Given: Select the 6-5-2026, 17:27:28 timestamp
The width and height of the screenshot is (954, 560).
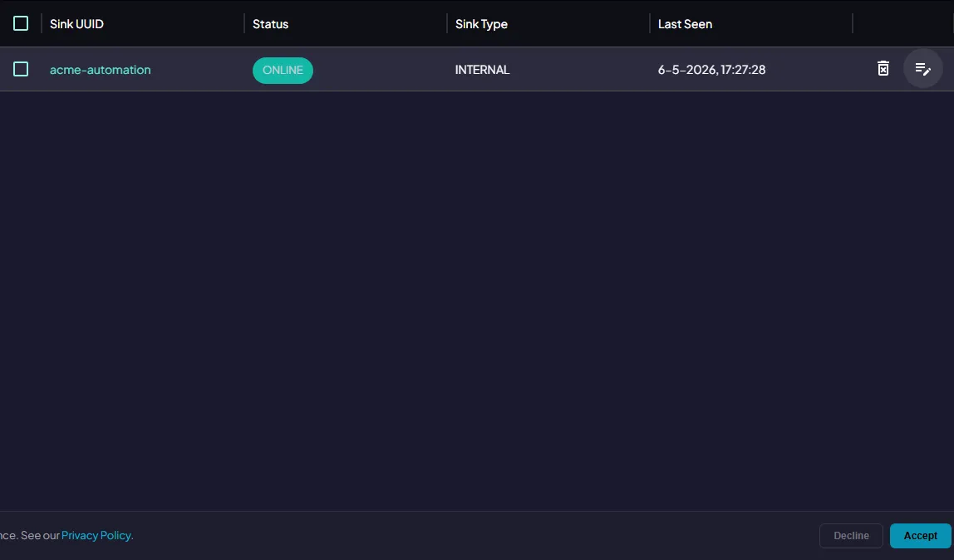Looking at the screenshot, I should [x=712, y=70].
